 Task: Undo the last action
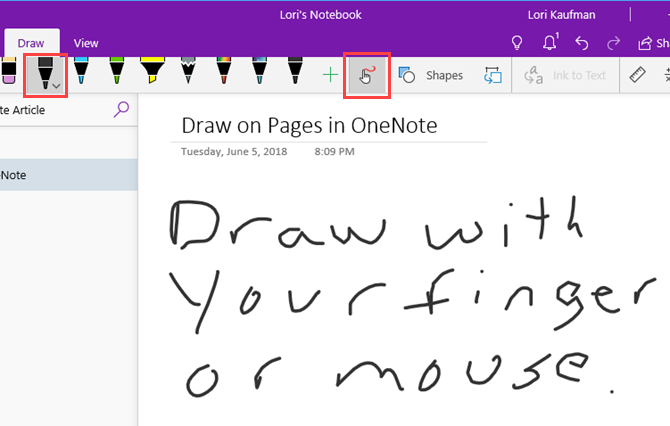tap(582, 43)
